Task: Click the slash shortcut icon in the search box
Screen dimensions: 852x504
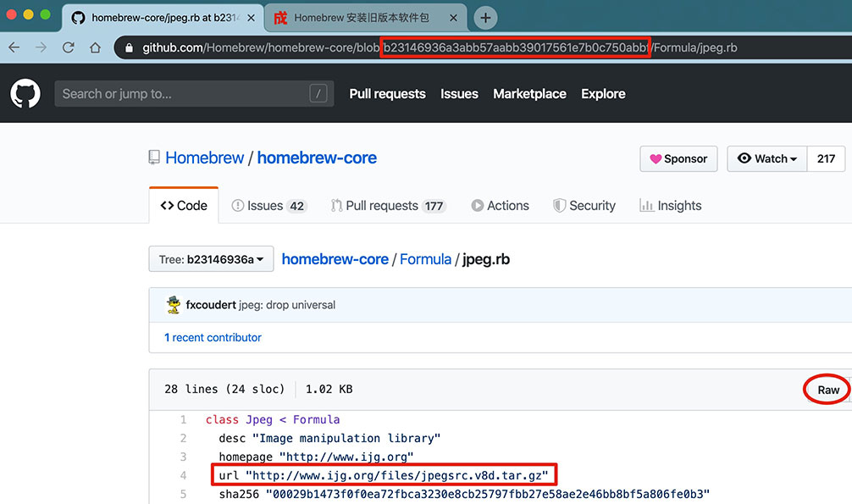Action: [318, 93]
